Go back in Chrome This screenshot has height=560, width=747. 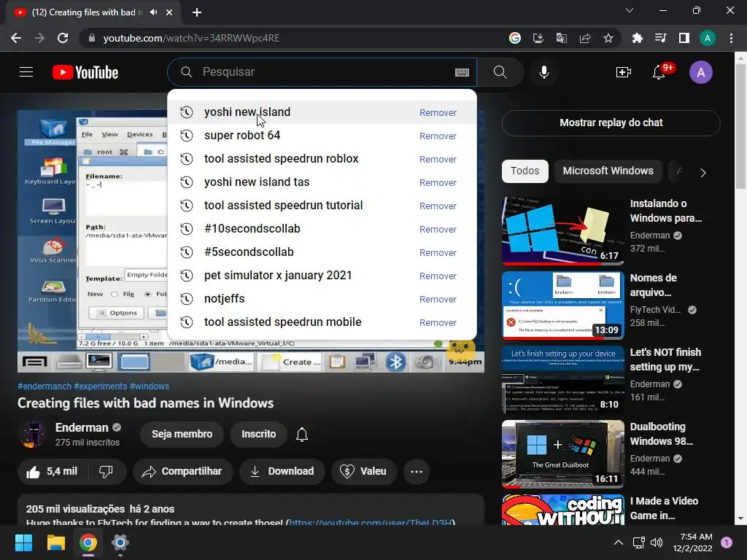click(16, 38)
